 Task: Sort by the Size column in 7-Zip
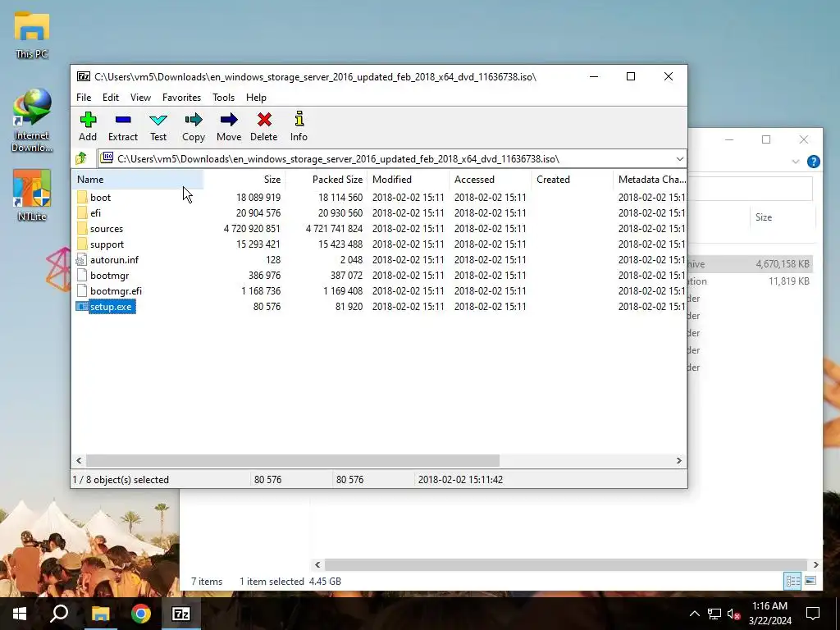[244, 180]
